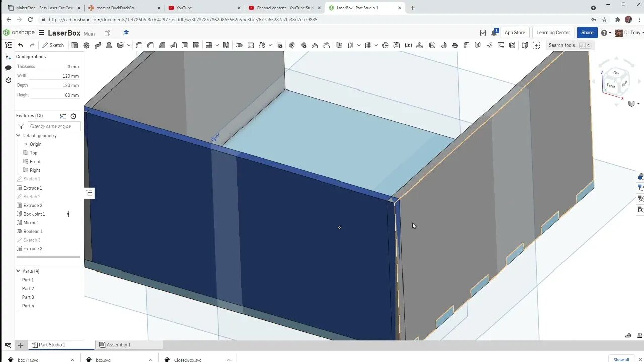Select Part 2 in parts list
The width and height of the screenshot is (644, 362).
28,289
